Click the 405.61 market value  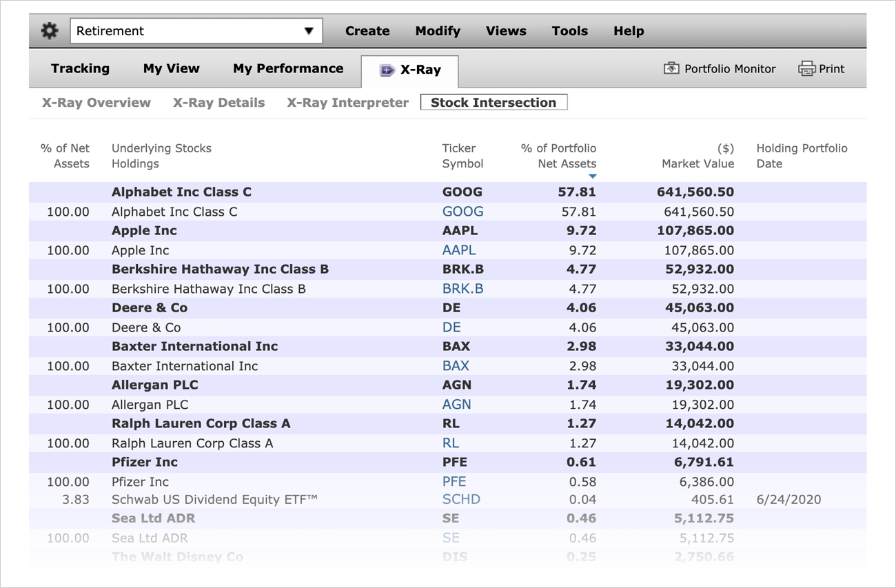712,500
